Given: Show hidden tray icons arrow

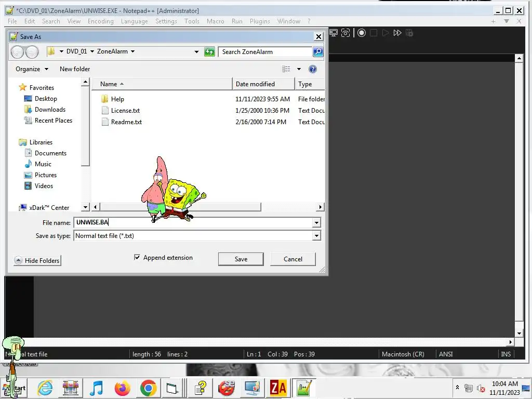Looking at the screenshot, I should tap(457, 387).
